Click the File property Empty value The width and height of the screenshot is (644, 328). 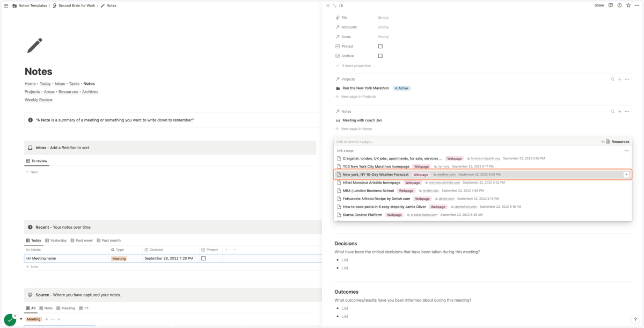383,18
